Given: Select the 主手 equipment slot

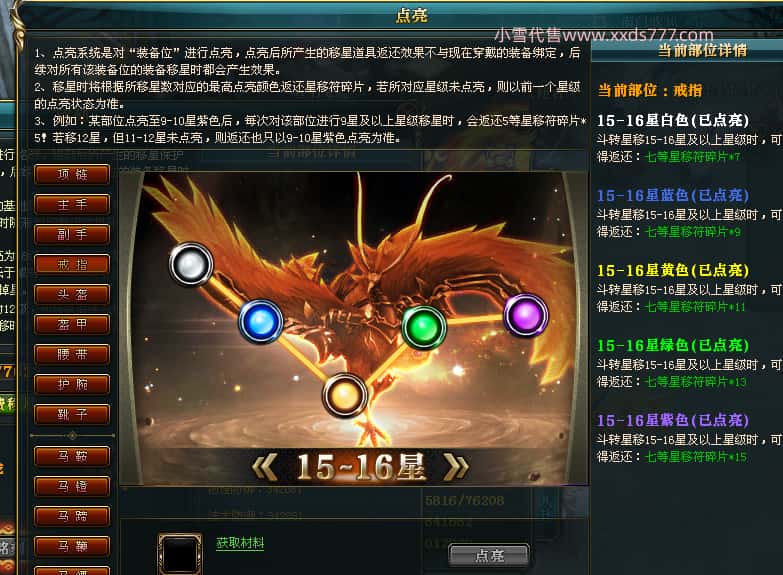Looking at the screenshot, I should pyautogui.click(x=72, y=204).
